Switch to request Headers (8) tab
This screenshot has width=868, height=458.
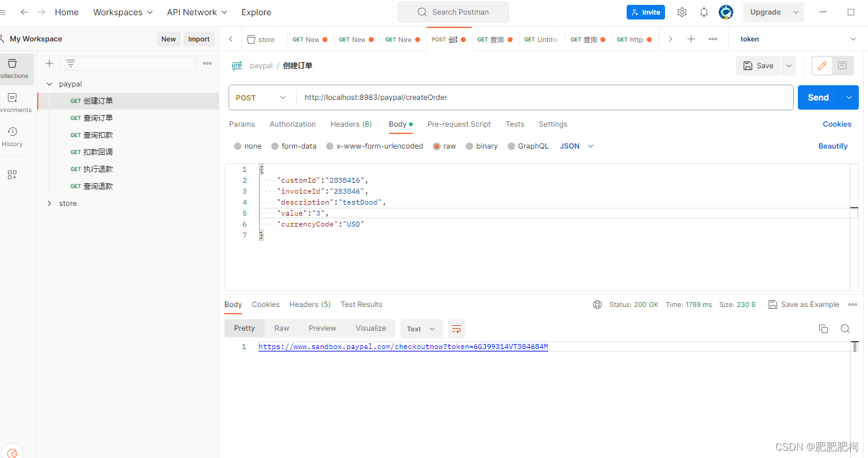point(351,124)
